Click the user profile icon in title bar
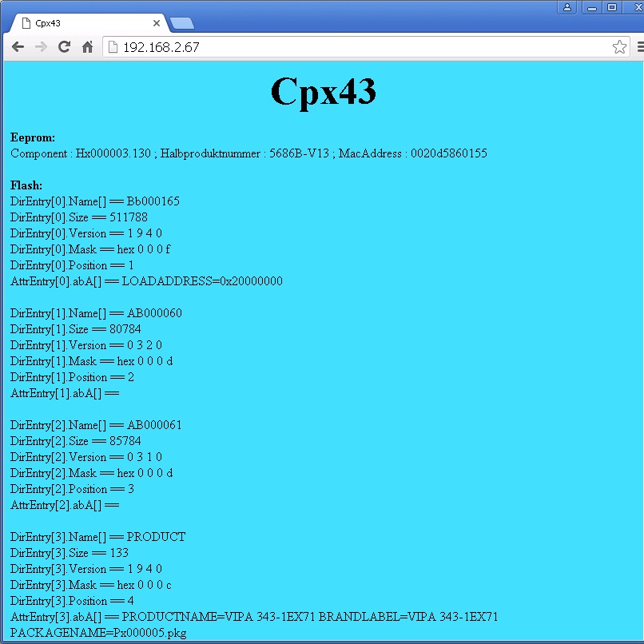The height and width of the screenshot is (644, 644). [x=567, y=7]
